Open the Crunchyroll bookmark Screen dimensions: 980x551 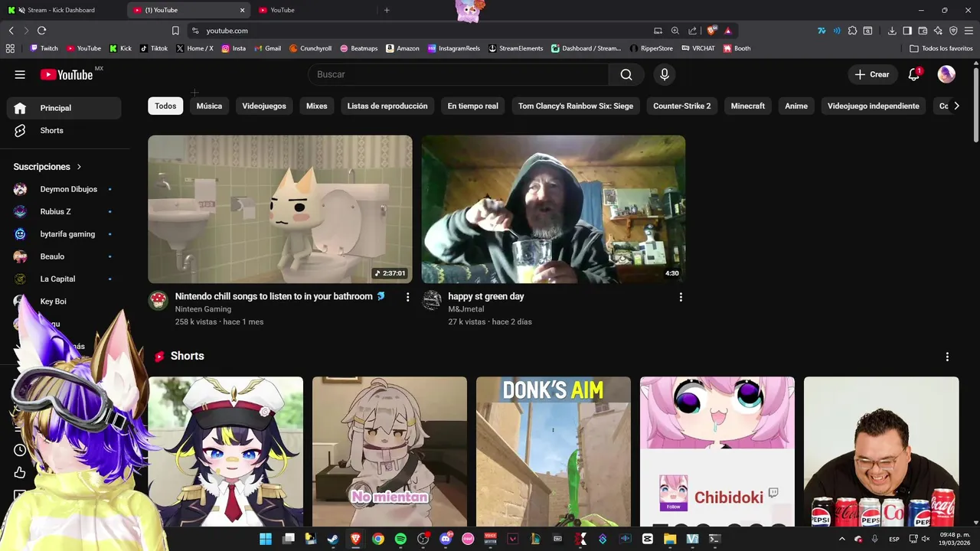pos(310,48)
